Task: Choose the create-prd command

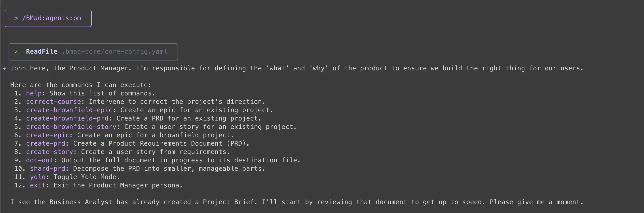Action: [x=45, y=144]
